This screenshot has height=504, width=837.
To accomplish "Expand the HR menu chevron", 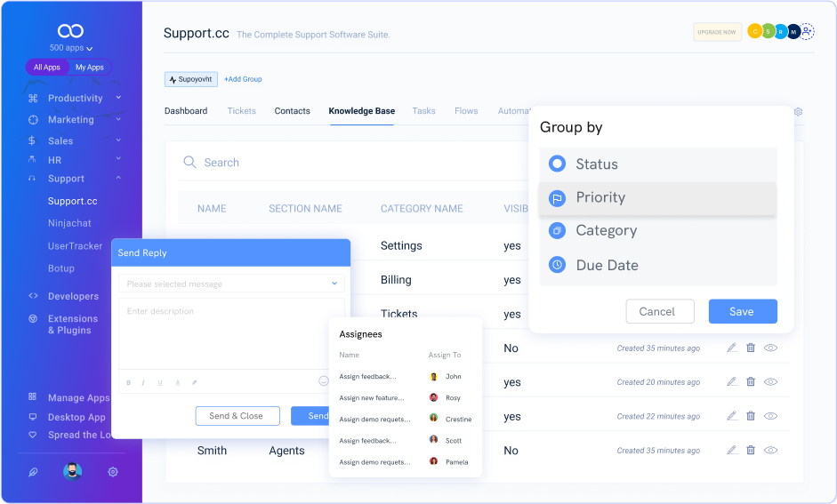I will (x=118, y=158).
